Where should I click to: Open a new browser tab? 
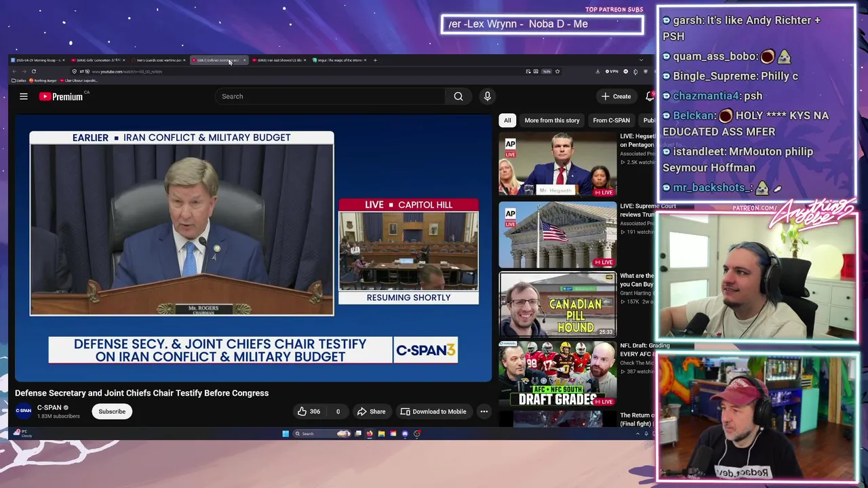coord(375,60)
